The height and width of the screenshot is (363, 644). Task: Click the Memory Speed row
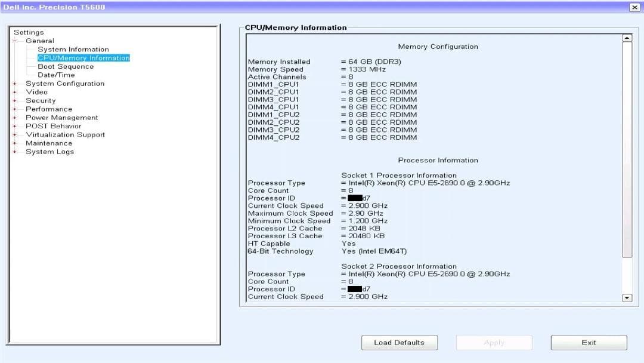317,69
